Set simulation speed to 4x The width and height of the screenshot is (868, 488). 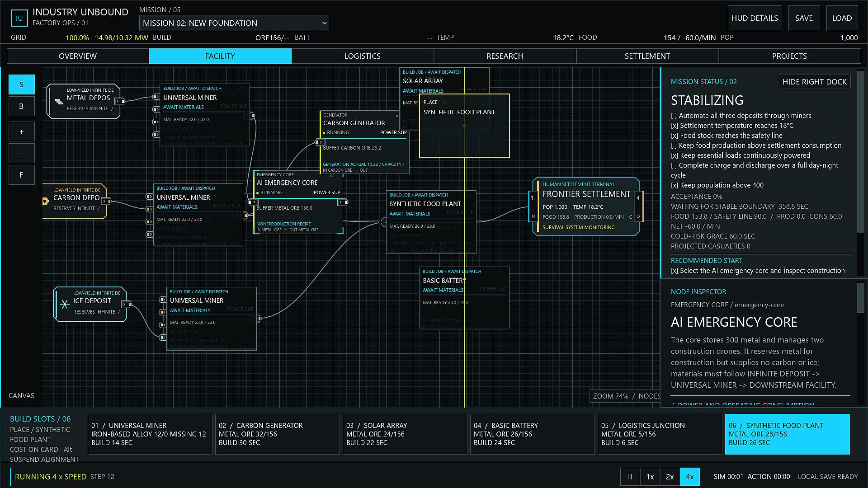690,477
